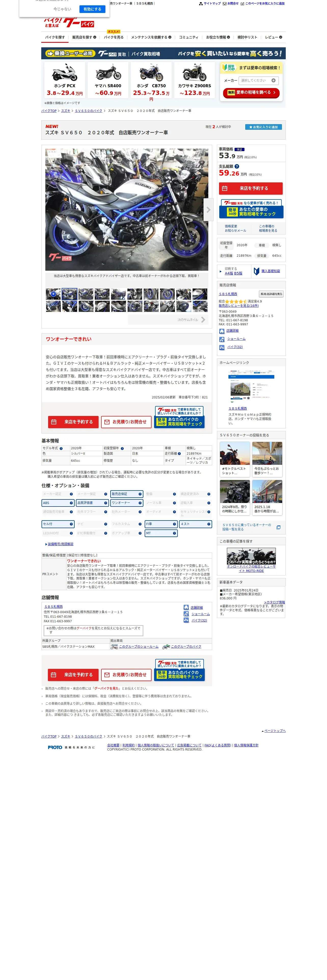
Task: Open the 2025.1.18 owner post thumbnail
Action: pos(267,497)
